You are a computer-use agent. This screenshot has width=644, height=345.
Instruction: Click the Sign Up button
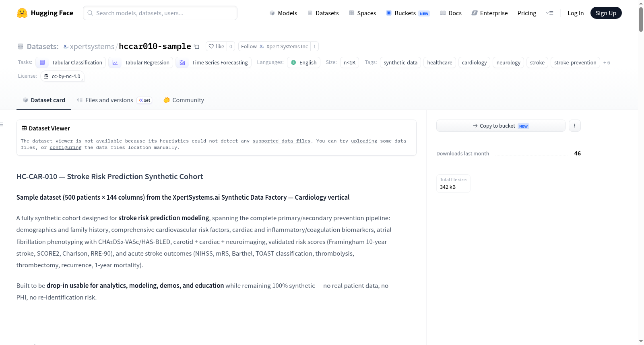tap(606, 13)
